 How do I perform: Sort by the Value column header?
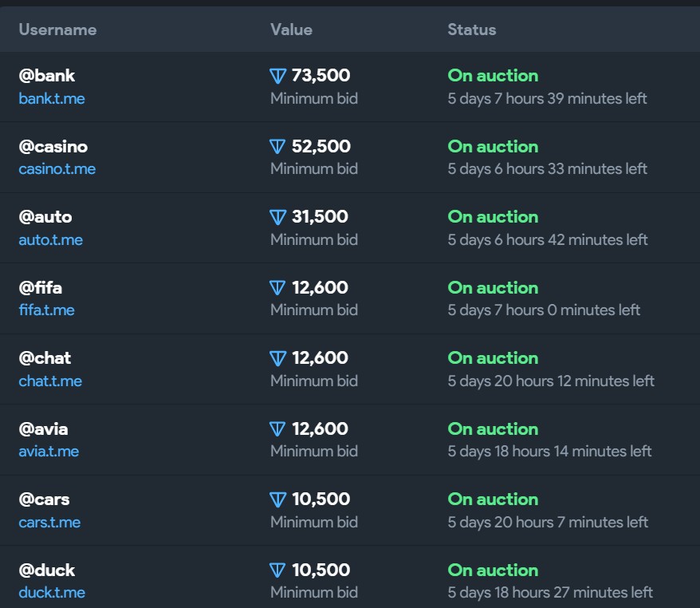(291, 30)
